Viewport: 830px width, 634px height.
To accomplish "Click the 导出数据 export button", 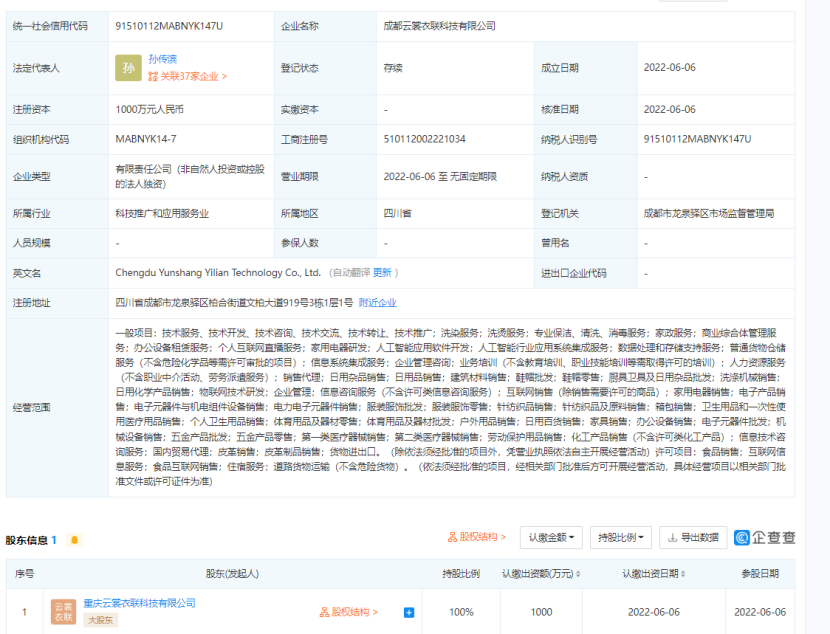I will point(693,537).
